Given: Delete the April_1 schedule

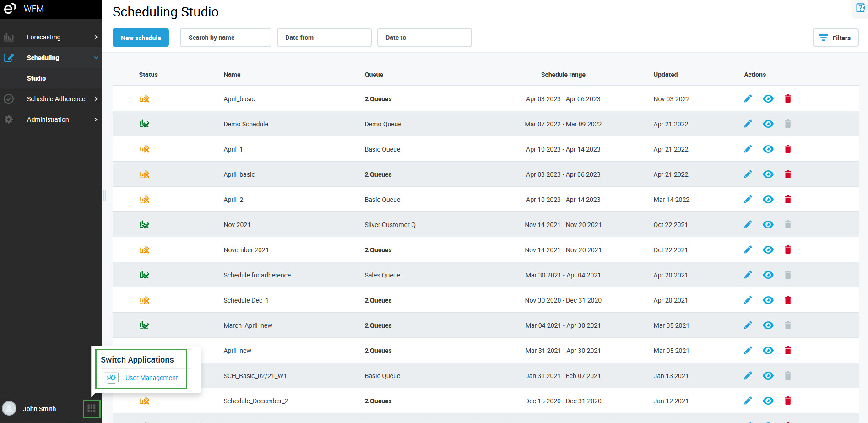Looking at the screenshot, I should point(787,149).
